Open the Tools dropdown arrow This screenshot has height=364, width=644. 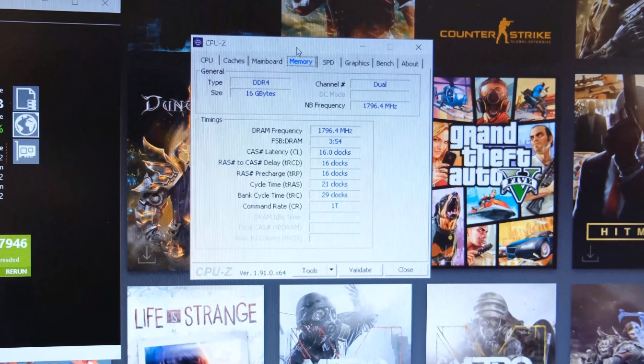pos(331,270)
